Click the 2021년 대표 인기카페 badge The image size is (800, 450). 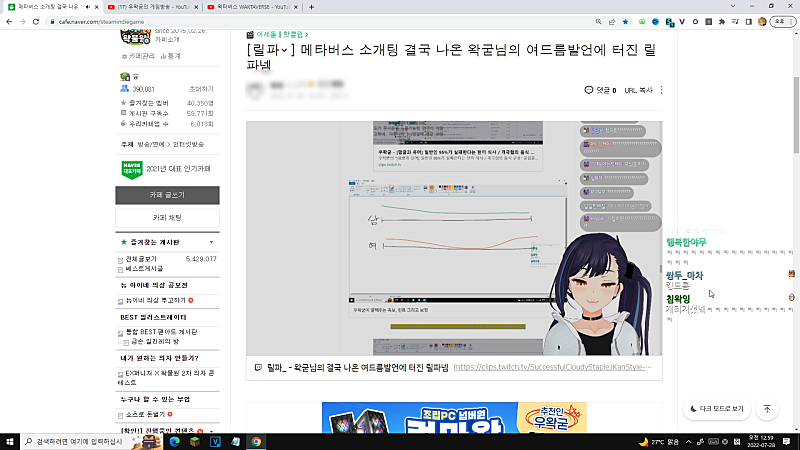coord(167,169)
